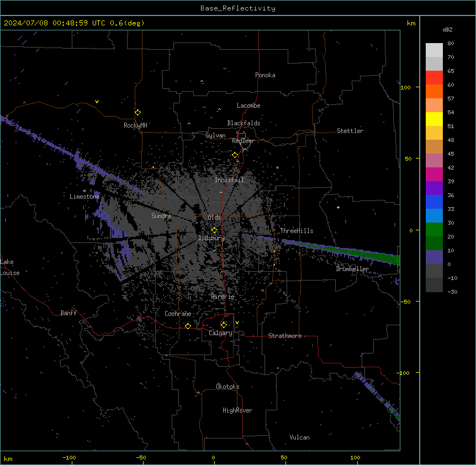The height and width of the screenshot is (465, 476).
Task: Click the green 30 dBZ legend swatch
Action: [x=434, y=230]
